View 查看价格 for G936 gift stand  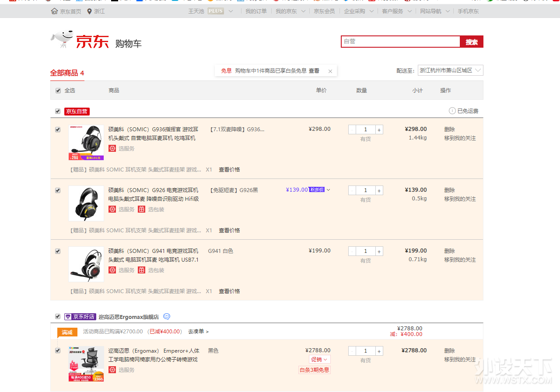(229, 170)
